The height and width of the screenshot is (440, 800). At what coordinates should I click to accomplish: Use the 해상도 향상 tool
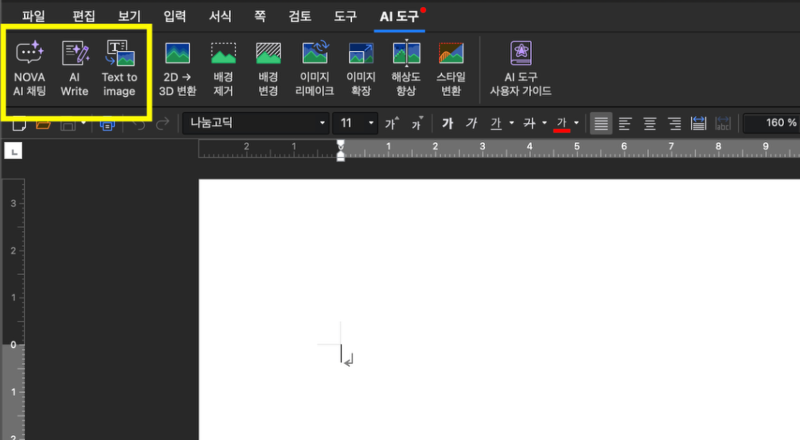406,69
